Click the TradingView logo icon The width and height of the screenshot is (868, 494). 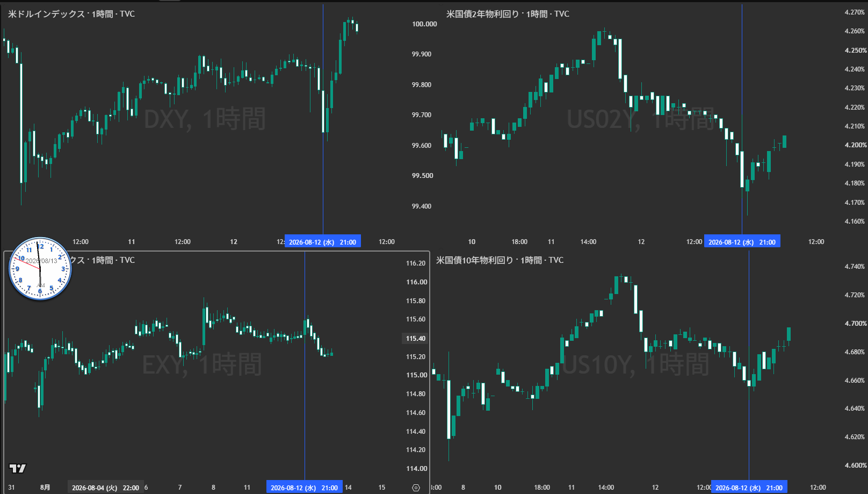pos(18,468)
